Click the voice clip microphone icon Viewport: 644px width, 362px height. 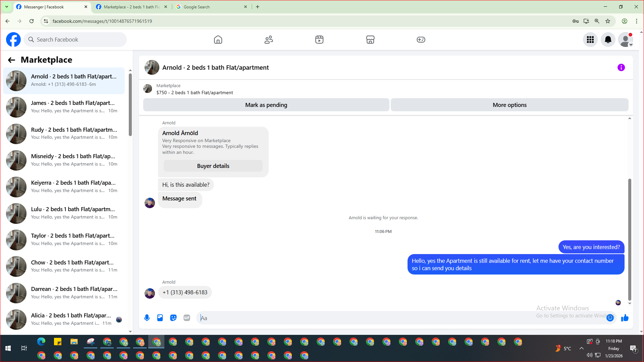pos(147,318)
